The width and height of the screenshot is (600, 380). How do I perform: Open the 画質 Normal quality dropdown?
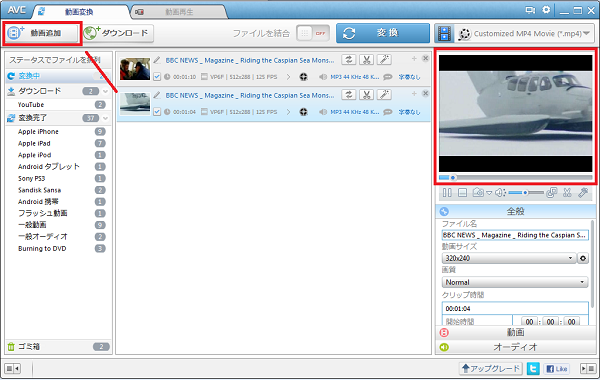(515, 282)
